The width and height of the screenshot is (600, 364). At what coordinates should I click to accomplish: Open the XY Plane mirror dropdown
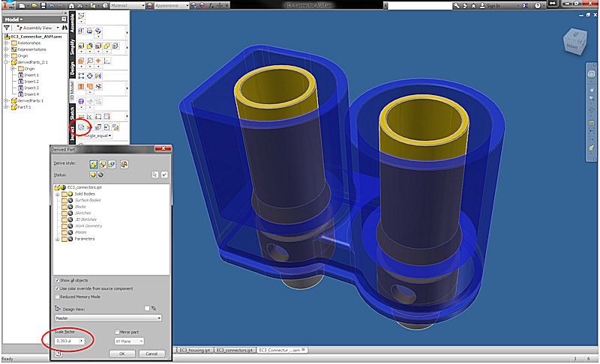click(x=129, y=341)
